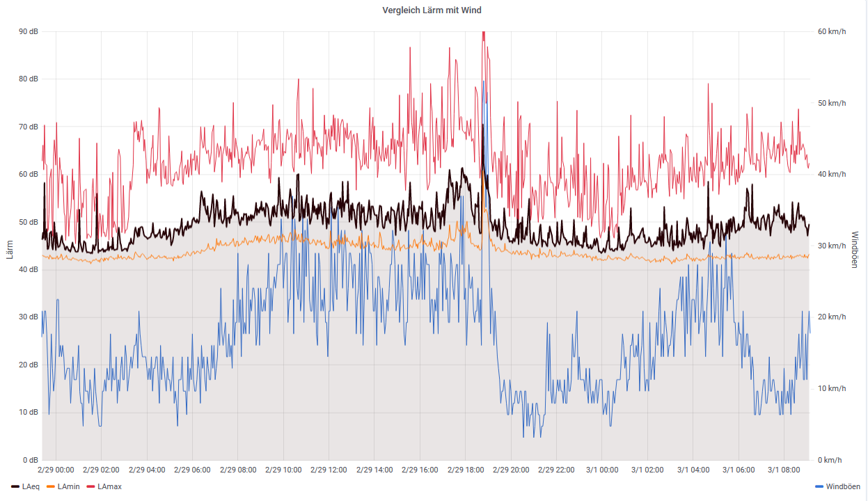This screenshot has width=868, height=501.
Task: Click the 3/1 06:00 time axis label
Action: [739, 470]
